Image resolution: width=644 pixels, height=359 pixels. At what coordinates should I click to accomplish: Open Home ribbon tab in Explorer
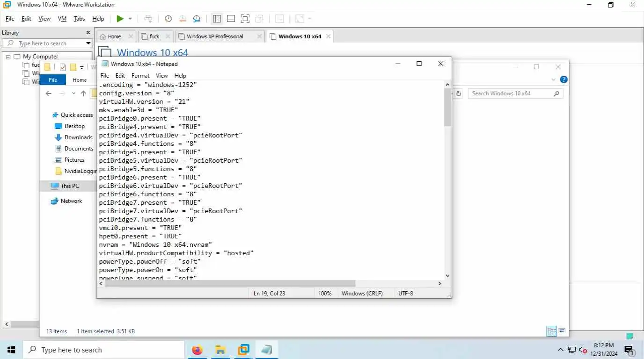80,80
